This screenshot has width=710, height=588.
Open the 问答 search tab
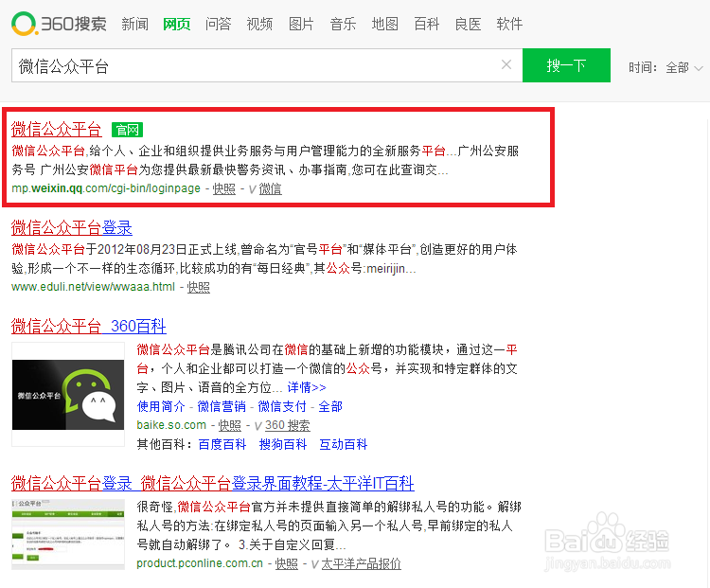[219, 24]
